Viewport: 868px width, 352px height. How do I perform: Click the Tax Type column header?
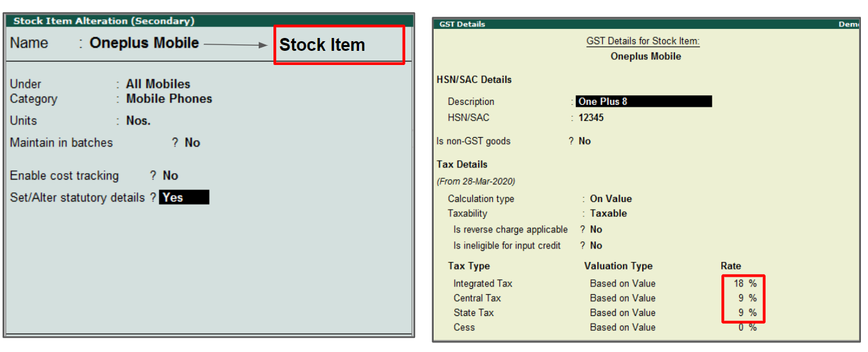pos(469,266)
